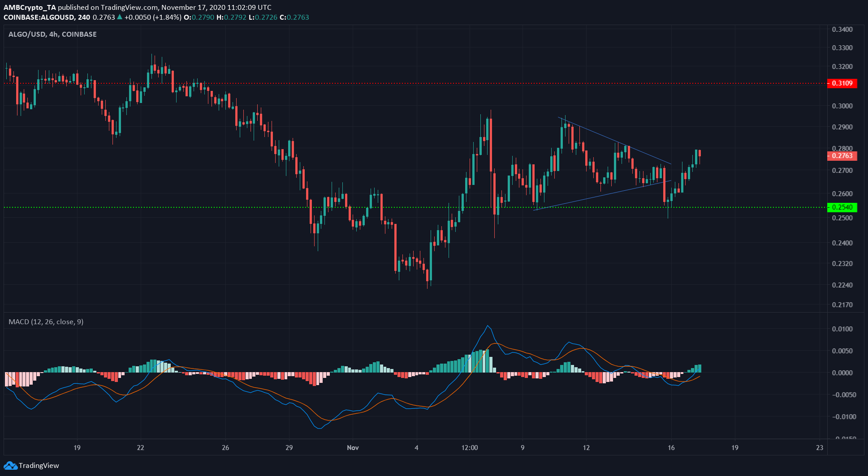Click the 12:00 label on time axis

pos(470,448)
